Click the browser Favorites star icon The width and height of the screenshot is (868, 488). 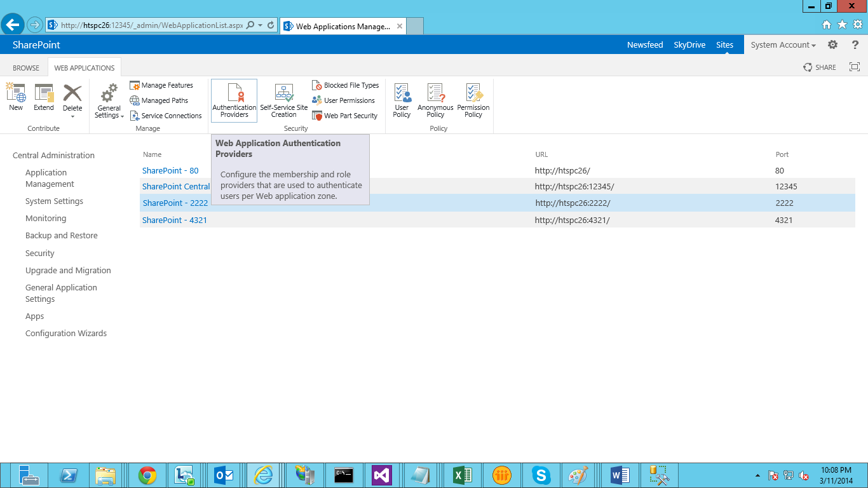click(843, 25)
